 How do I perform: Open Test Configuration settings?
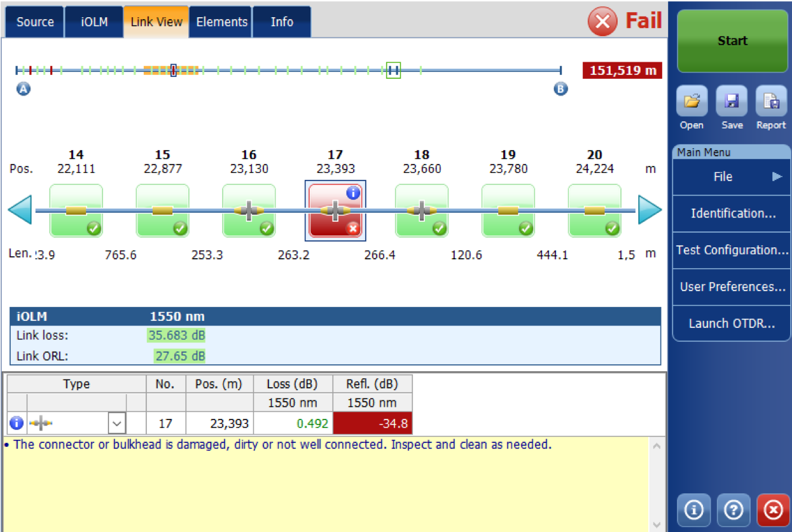coord(732,250)
